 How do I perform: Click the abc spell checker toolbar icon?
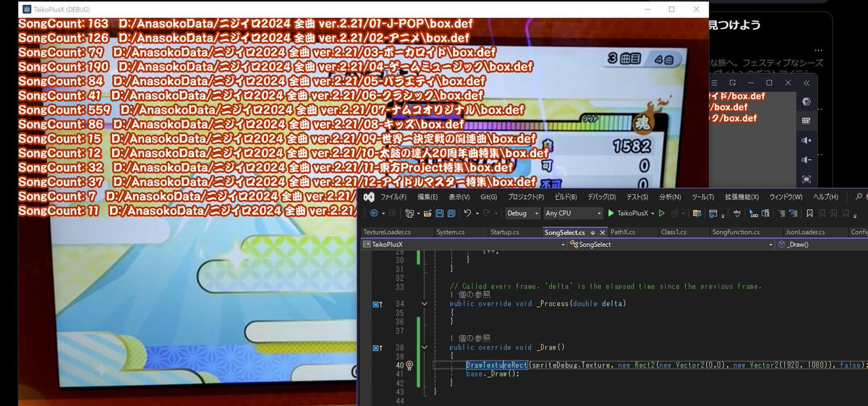pos(736,213)
